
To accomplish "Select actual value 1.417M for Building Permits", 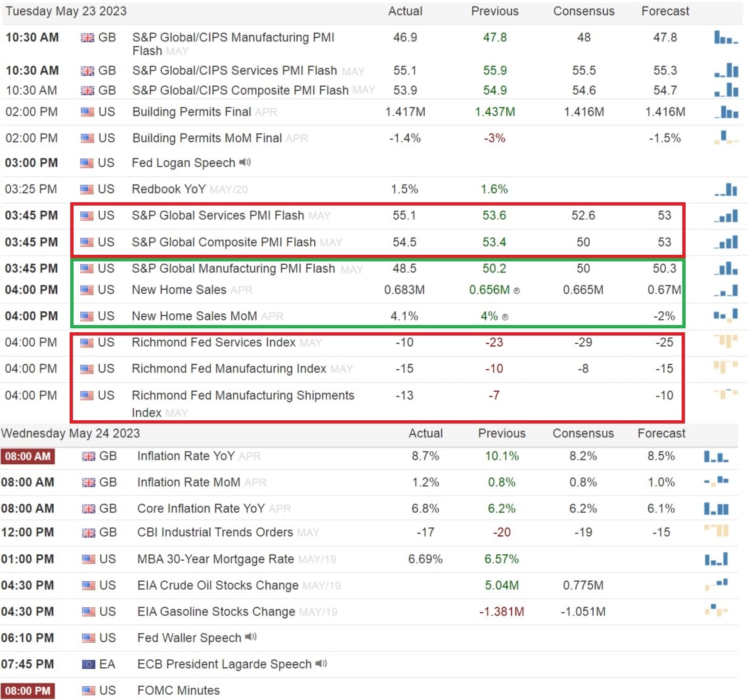I will (x=405, y=112).
